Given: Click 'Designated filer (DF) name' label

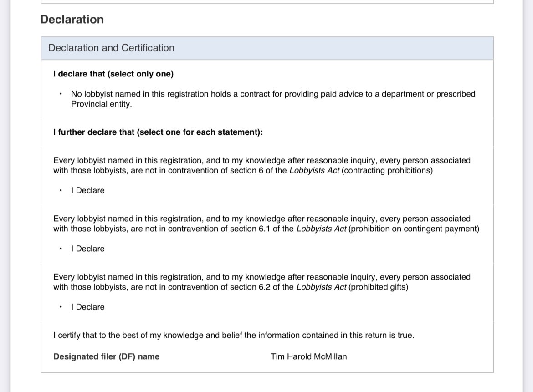Looking at the screenshot, I should tap(107, 356).
